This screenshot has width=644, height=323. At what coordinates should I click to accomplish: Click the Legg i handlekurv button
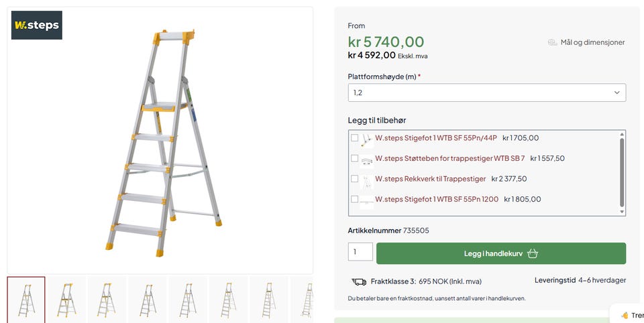(501, 253)
